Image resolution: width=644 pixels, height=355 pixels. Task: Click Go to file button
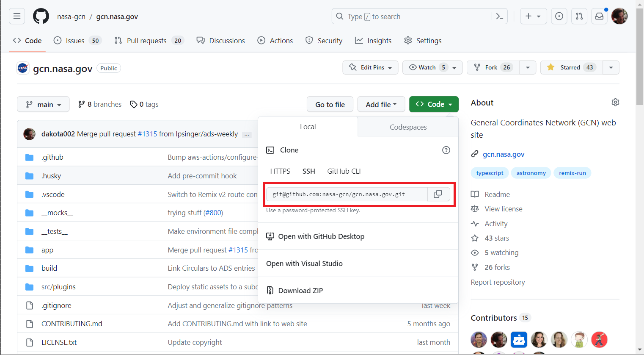pyautogui.click(x=330, y=104)
